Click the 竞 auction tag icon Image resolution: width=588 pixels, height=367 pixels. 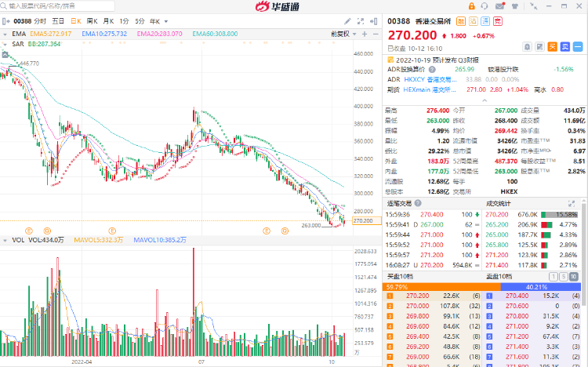[498, 21]
